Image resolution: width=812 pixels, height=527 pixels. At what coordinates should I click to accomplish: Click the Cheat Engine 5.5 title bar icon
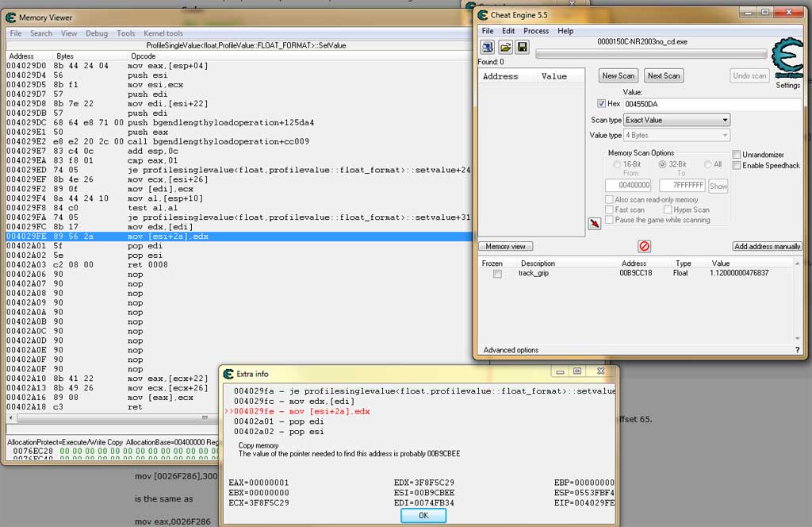(483, 15)
